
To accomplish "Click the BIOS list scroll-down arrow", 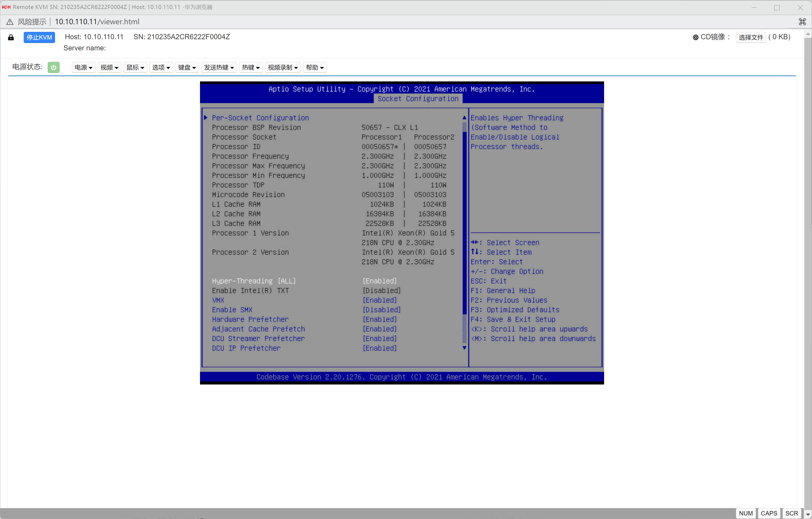I will tap(464, 348).
